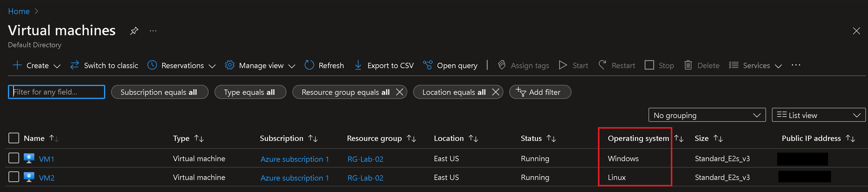Click the VM1 virtual machine icon
This screenshot has height=192, width=868.
tap(29, 158)
